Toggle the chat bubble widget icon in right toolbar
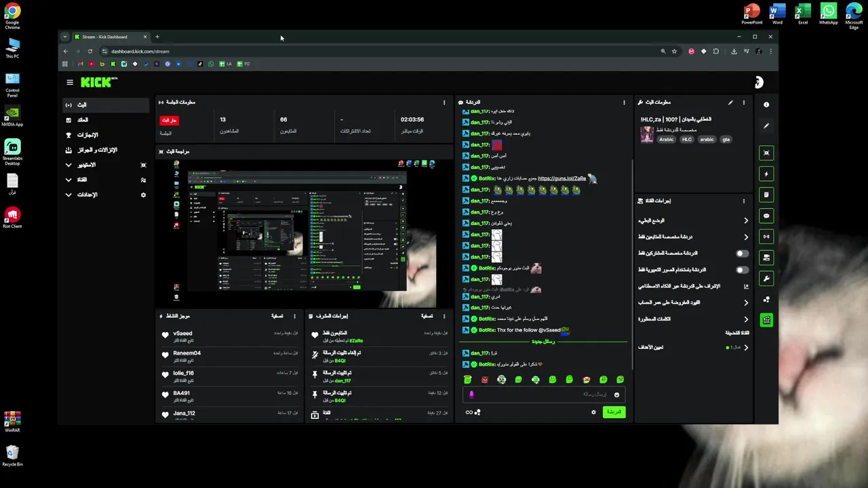The height and width of the screenshot is (488, 868). 766,216
